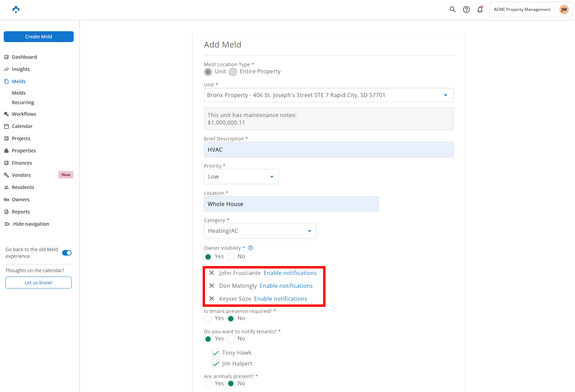Click the Property Meld logo icon
Screen dimensions: 575x392
[16, 10]
